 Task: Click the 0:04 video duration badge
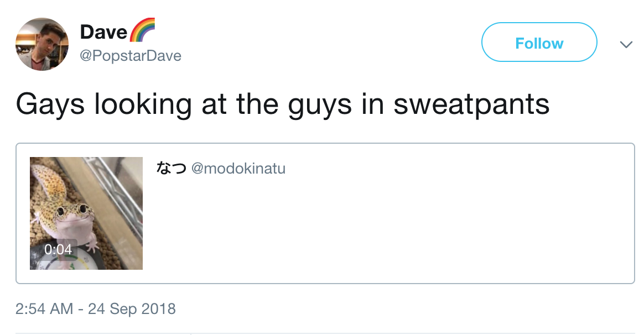click(x=58, y=249)
